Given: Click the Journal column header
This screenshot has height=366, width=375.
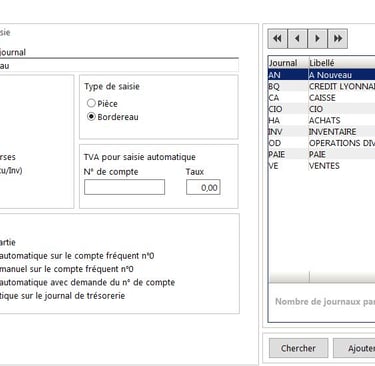Looking at the screenshot, I should (x=288, y=63).
